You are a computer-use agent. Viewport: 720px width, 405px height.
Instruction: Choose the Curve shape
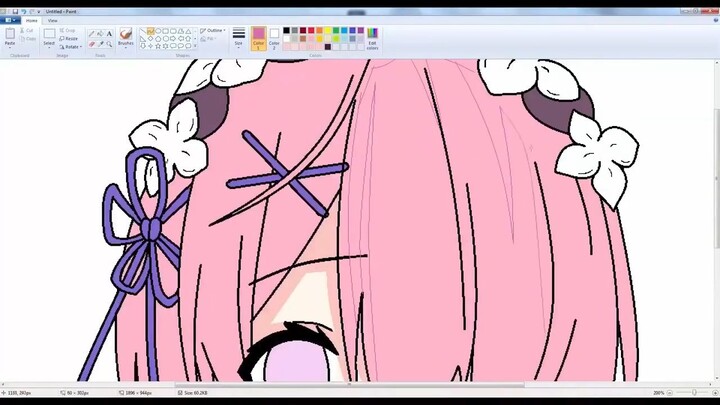click(x=151, y=31)
